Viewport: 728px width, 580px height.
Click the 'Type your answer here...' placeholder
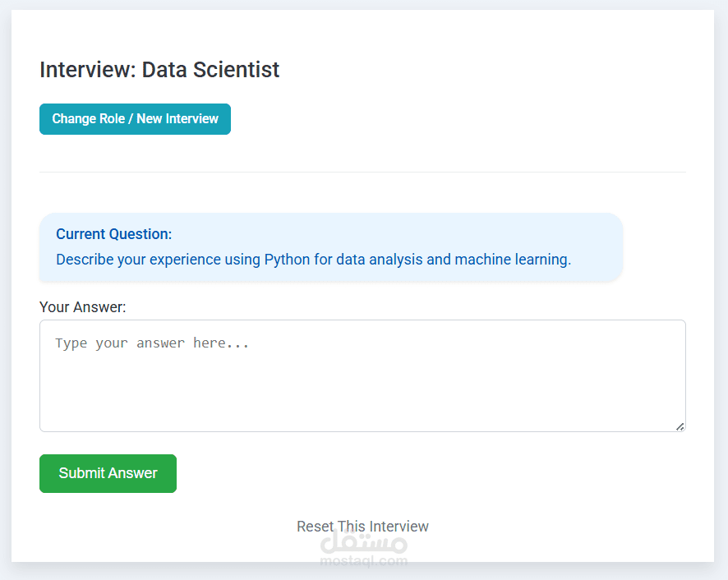click(x=152, y=343)
